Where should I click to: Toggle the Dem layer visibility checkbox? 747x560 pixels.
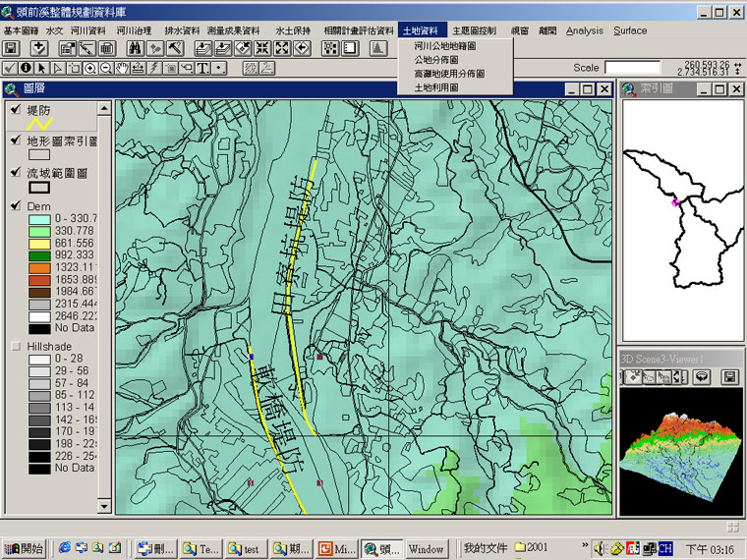15,205
